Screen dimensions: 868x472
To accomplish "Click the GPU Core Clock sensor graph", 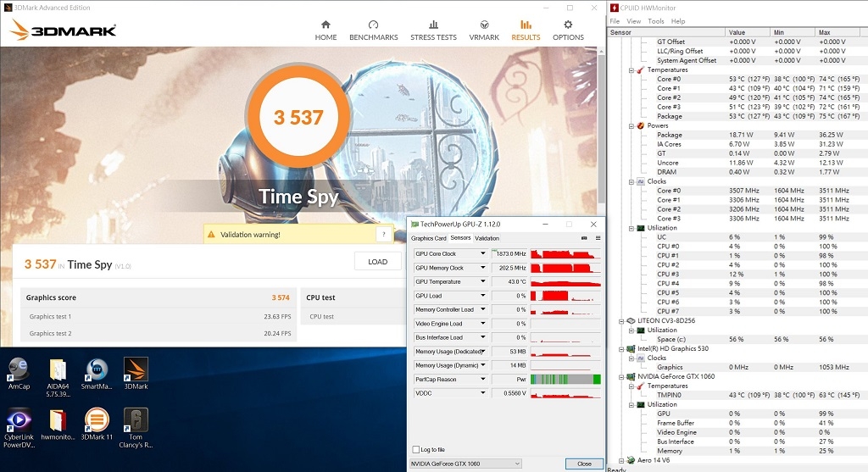I will point(565,253).
